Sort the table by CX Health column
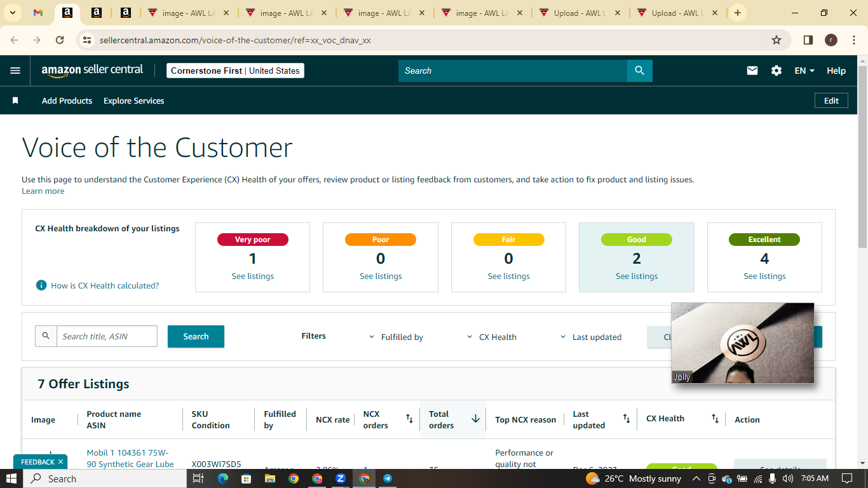The width and height of the screenshot is (868, 488). pos(715,419)
